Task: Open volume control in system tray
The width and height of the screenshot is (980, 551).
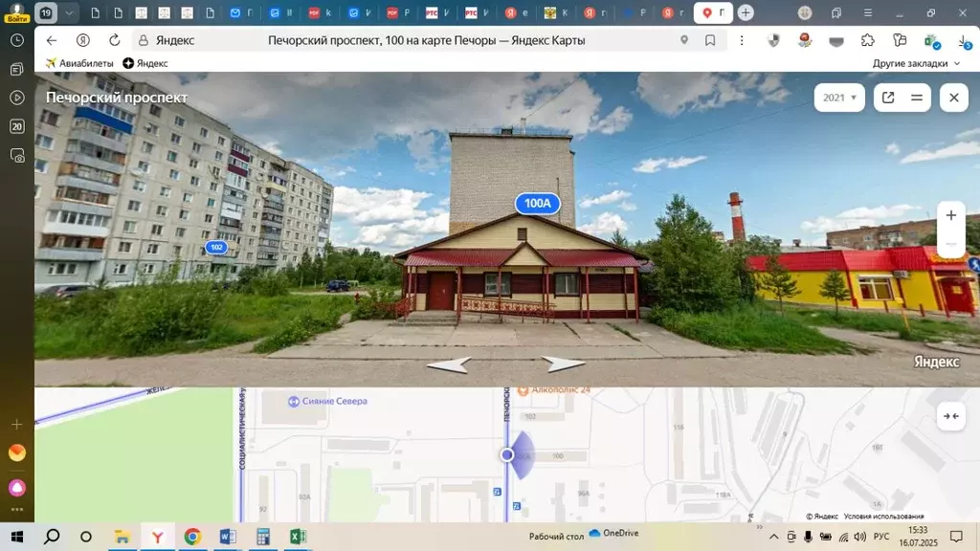Action: (860, 537)
